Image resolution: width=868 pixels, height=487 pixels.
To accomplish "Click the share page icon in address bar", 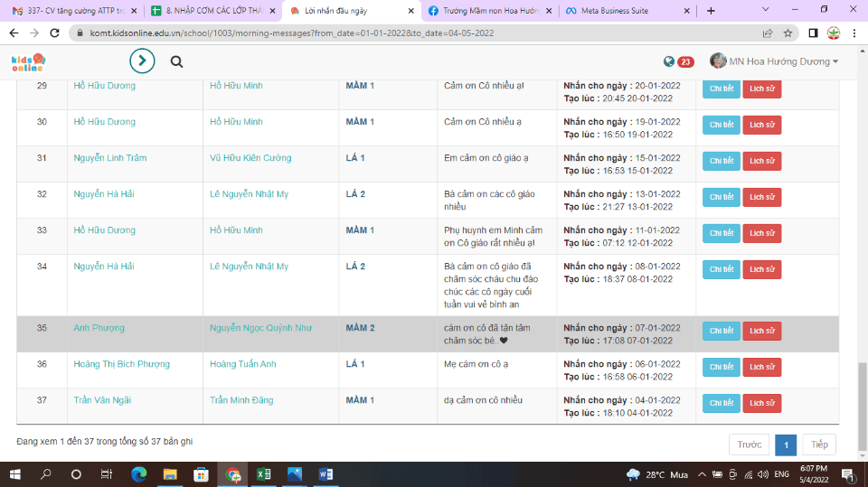I will 768,33.
